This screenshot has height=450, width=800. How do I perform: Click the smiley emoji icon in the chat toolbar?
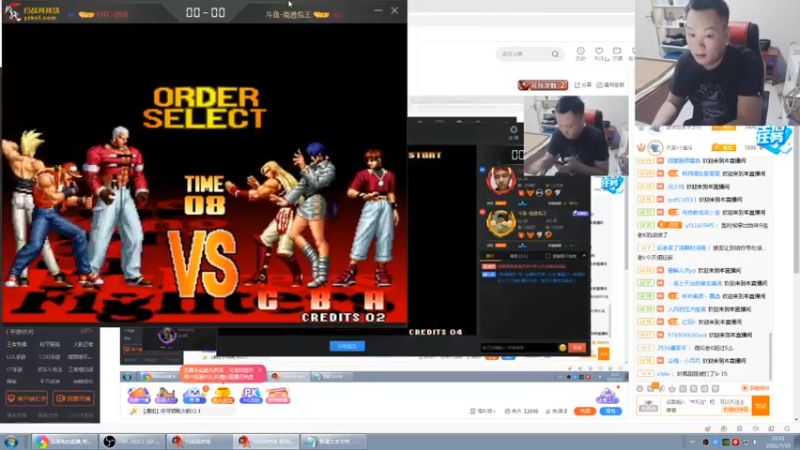[640, 388]
